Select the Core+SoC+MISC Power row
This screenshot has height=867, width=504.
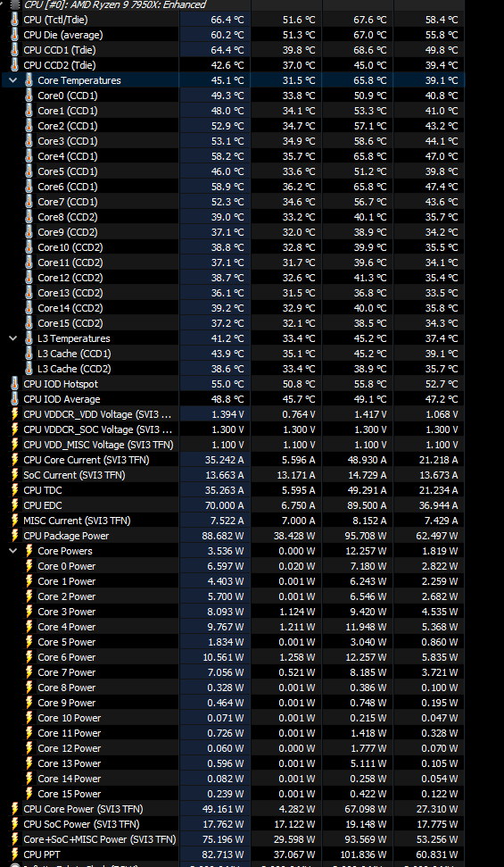232,839
